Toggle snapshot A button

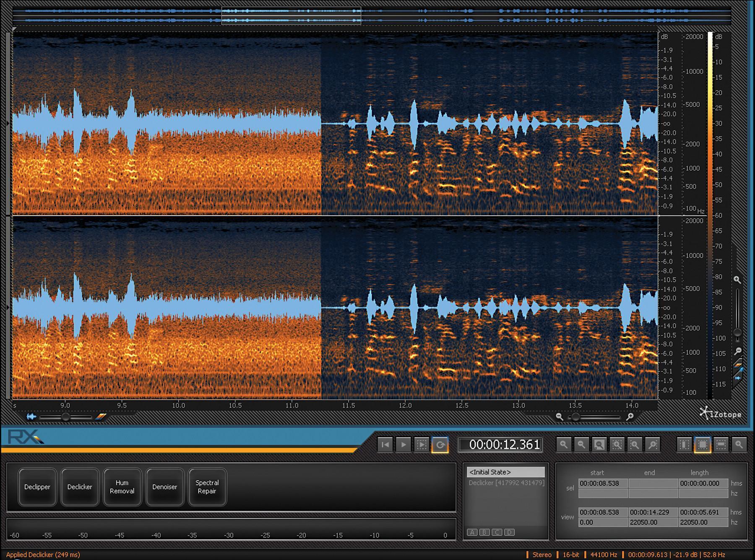tap(472, 532)
